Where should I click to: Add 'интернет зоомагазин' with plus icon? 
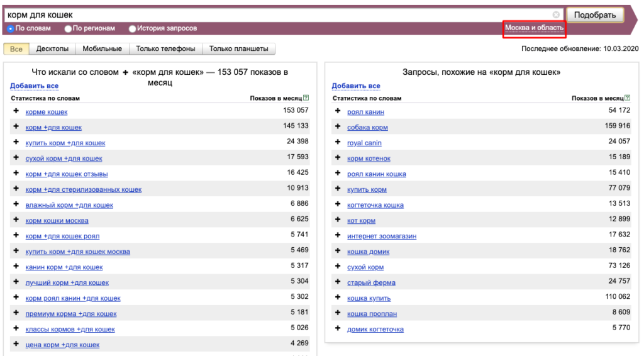click(x=338, y=235)
